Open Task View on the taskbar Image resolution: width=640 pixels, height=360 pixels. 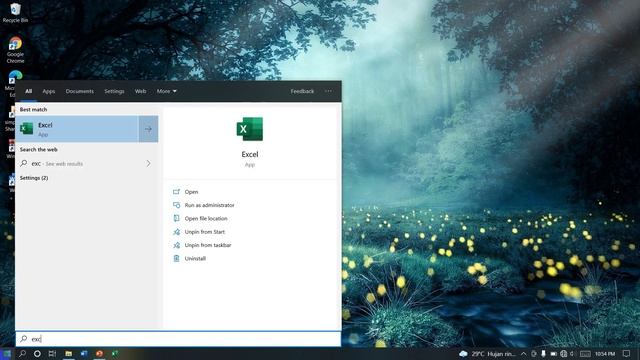[x=52, y=354]
